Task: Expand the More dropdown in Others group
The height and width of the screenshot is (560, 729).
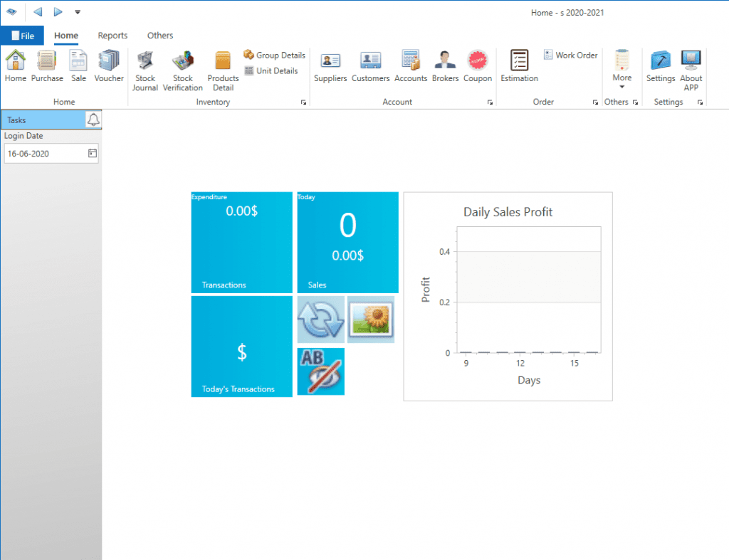Action: (x=622, y=70)
